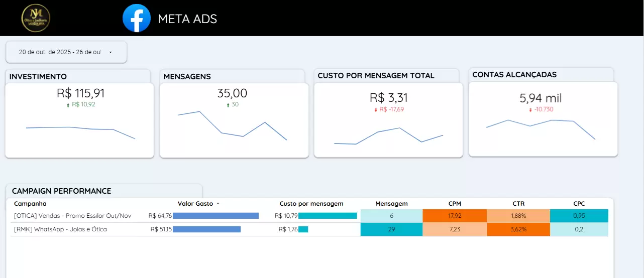Click the blue R$ 64,76 spend bar

pyautogui.click(x=216, y=216)
